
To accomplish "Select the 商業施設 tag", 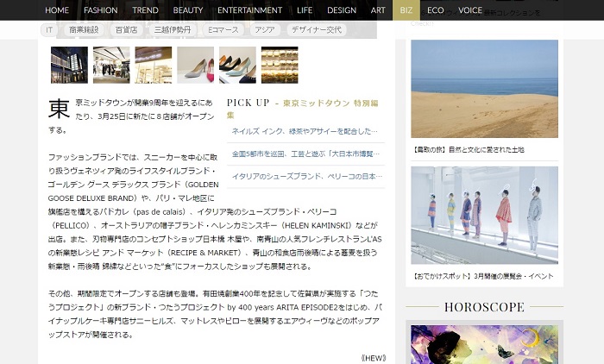I will click(x=84, y=30).
